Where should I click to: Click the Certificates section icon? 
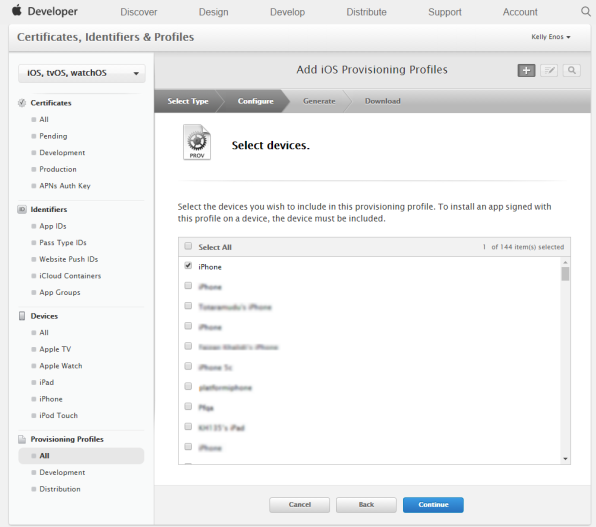(22, 103)
